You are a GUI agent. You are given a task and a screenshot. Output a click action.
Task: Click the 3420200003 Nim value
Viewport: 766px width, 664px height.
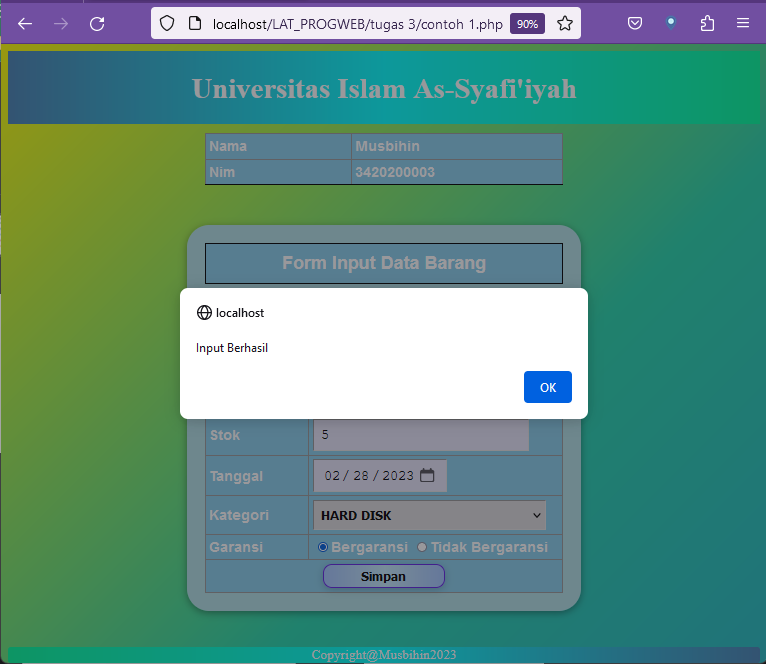pos(395,172)
